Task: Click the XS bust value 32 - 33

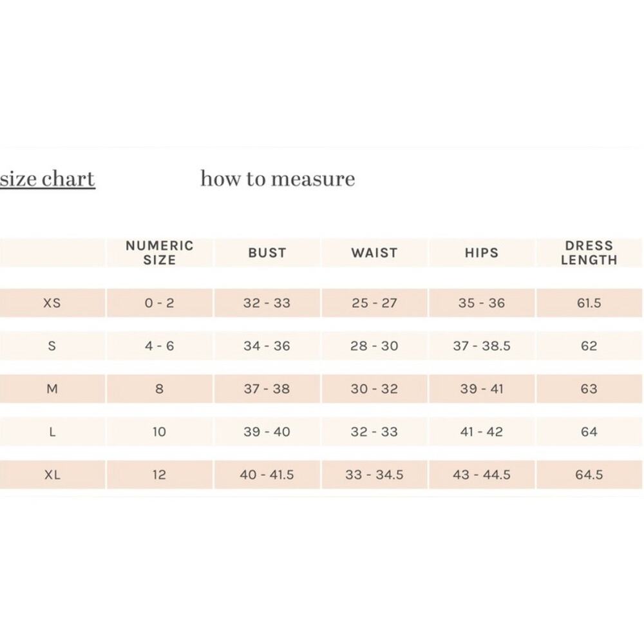Action: coord(267,303)
